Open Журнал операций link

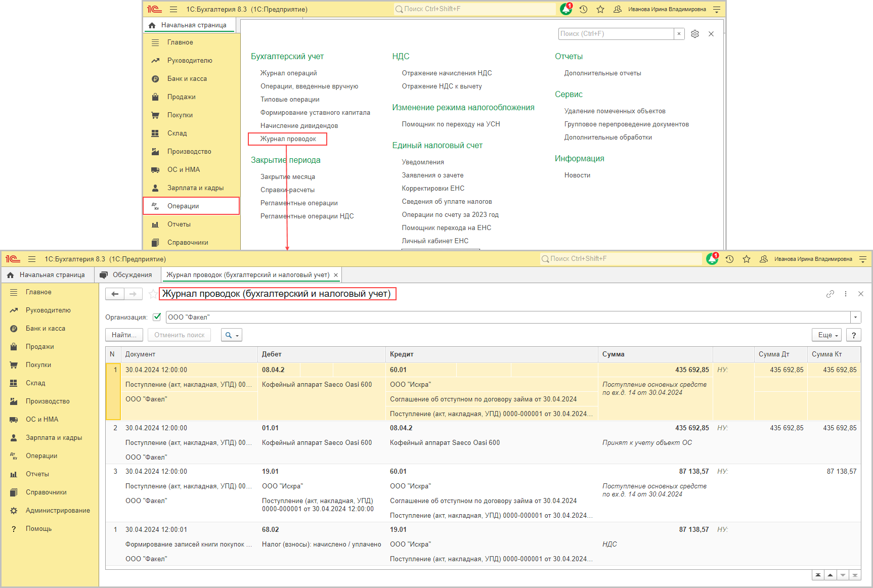coord(288,73)
